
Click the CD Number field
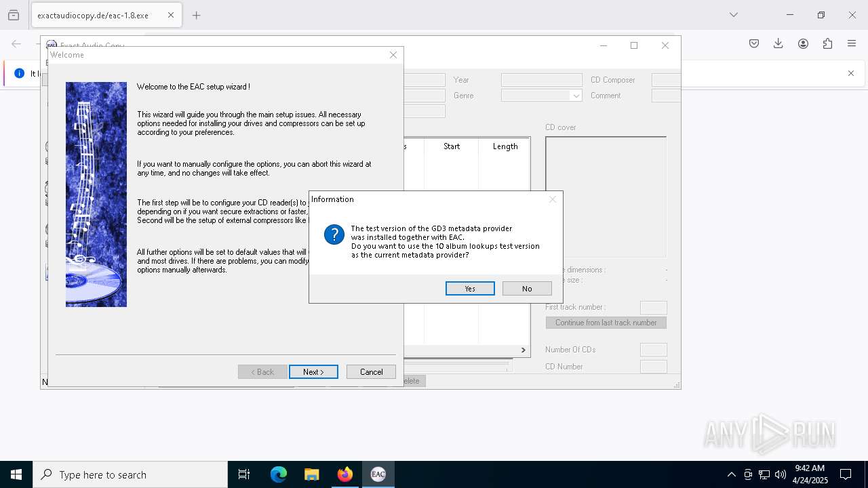(654, 367)
